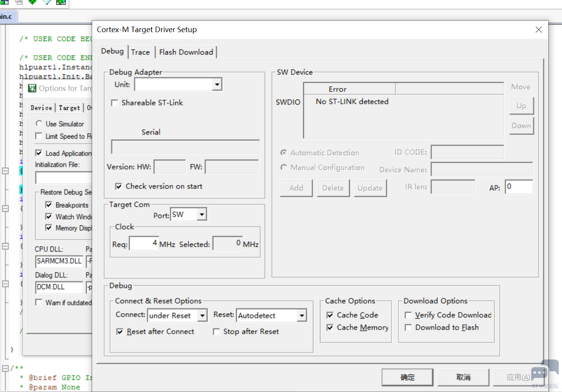Disable the Cache Code checkbox
Screen dimensions: 562x392
[x=330, y=315]
